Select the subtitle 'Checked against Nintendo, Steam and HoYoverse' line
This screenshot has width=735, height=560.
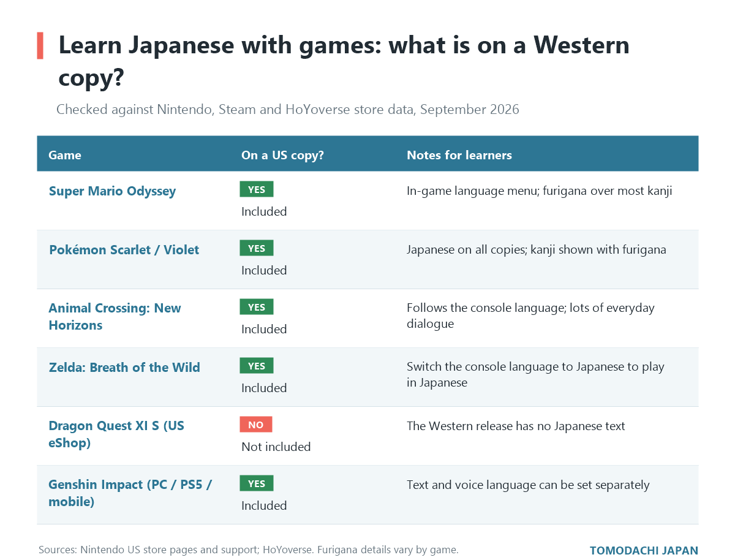click(288, 110)
